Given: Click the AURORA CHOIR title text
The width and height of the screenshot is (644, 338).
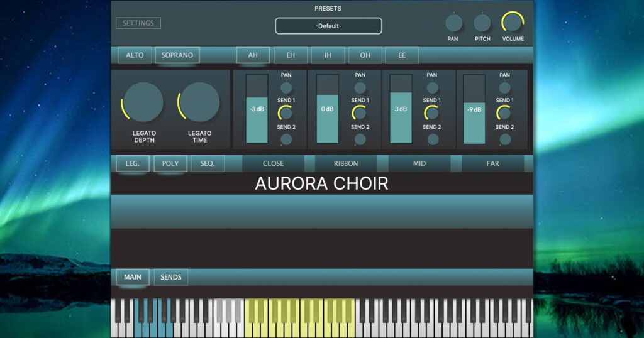Looking at the screenshot, I should [x=321, y=183].
